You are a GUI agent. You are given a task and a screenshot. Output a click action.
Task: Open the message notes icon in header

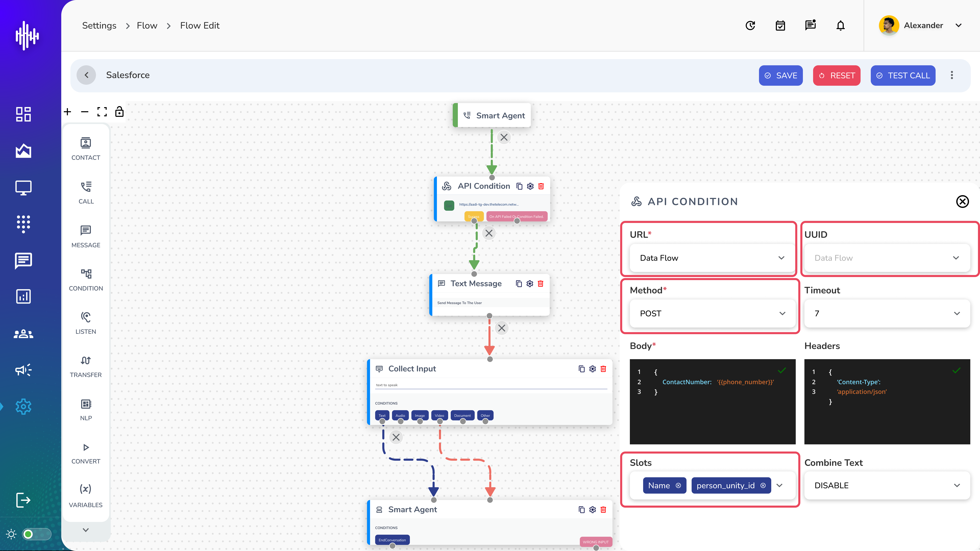810,26
